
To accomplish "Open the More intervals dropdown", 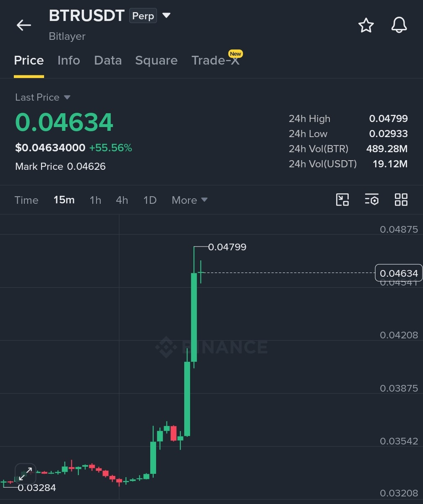I will pyautogui.click(x=190, y=200).
